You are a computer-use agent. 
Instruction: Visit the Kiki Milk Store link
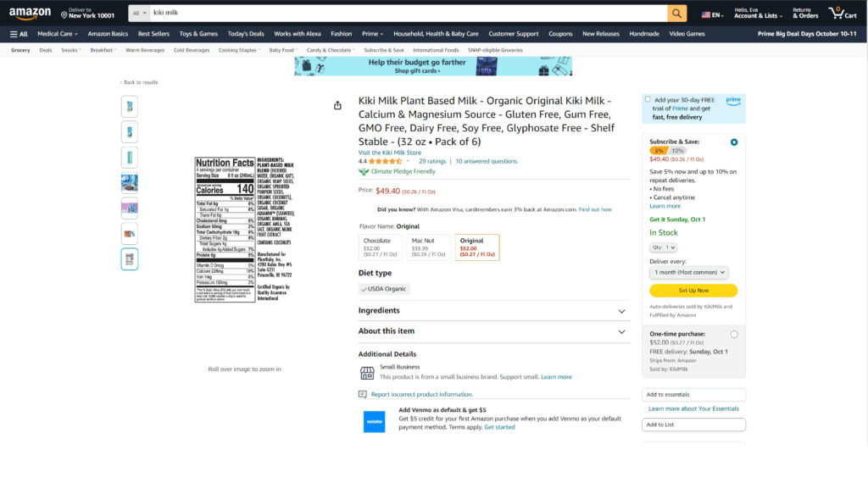[x=390, y=153]
